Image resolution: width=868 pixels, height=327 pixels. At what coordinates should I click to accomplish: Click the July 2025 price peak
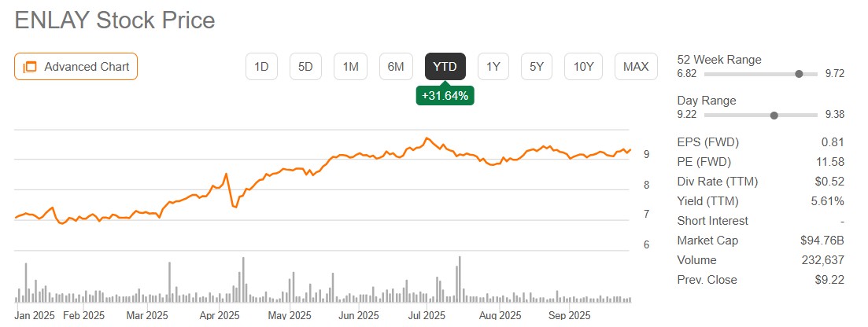point(427,138)
